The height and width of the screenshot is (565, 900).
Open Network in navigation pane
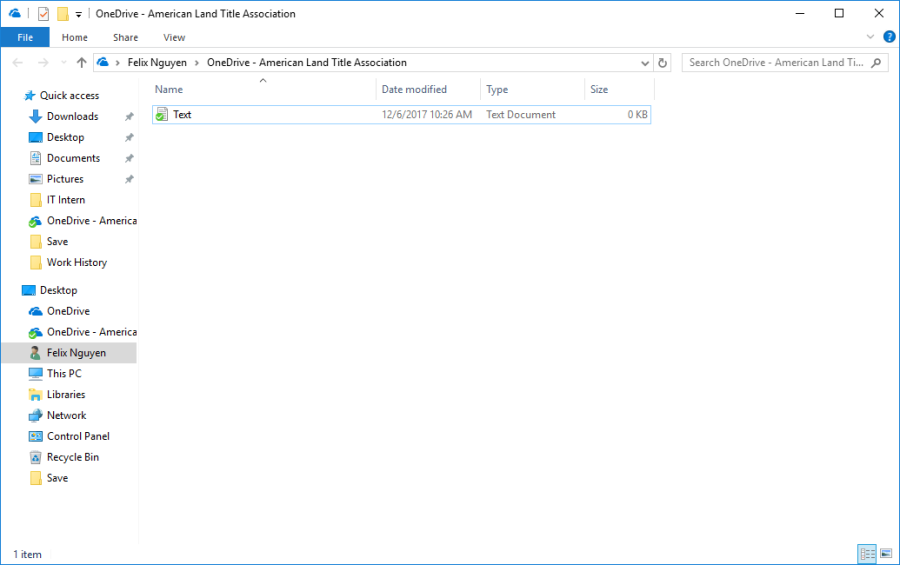tap(67, 415)
